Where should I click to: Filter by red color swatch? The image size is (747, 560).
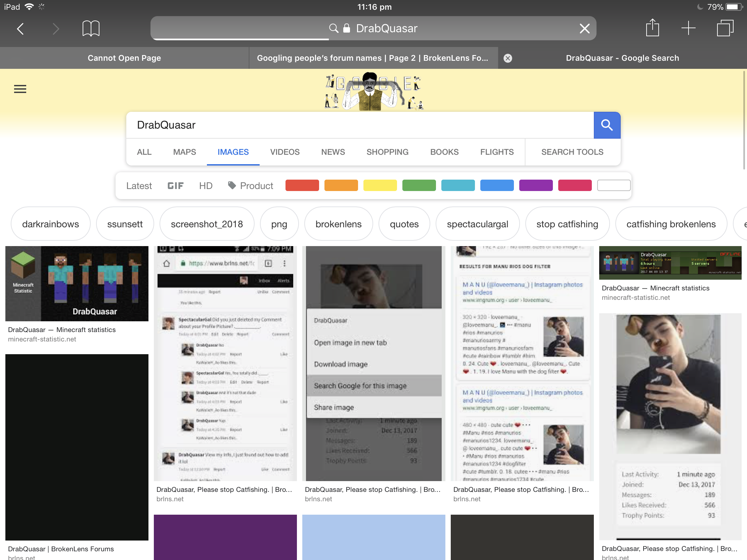(x=302, y=185)
